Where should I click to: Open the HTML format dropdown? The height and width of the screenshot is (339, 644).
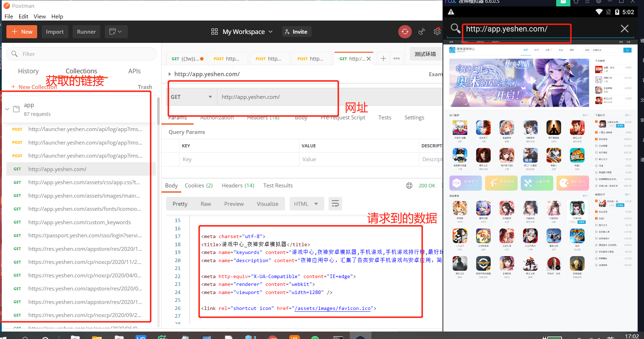tap(307, 204)
